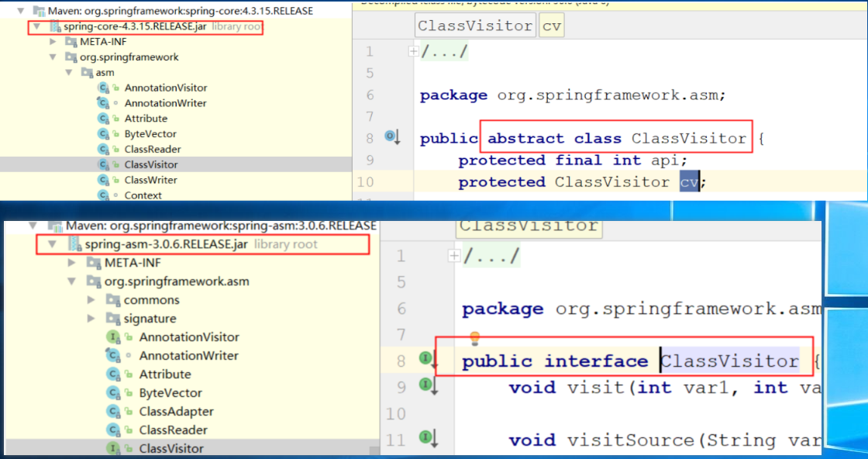Click the ClassReader class icon in top tree
868x459 pixels.
[102, 150]
